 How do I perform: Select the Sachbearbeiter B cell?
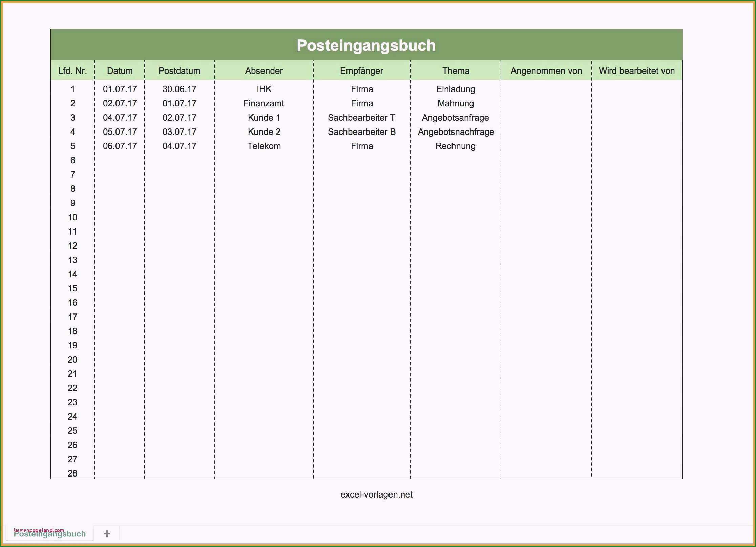coord(361,132)
